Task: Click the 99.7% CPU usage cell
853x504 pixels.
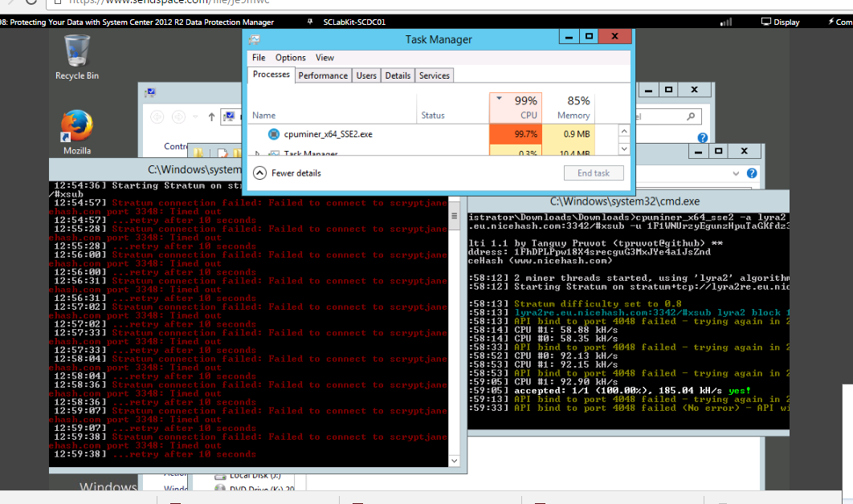Action: tap(515, 134)
